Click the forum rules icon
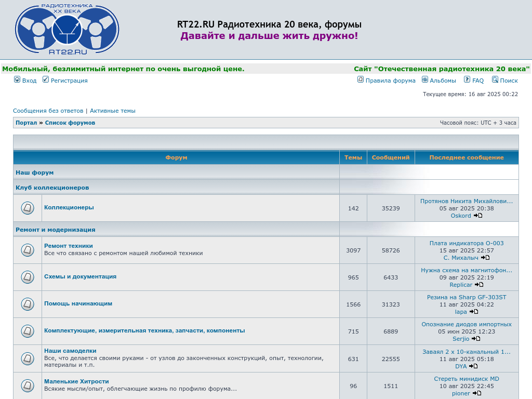This screenshot has width=532, height=399. click(361, 79)
